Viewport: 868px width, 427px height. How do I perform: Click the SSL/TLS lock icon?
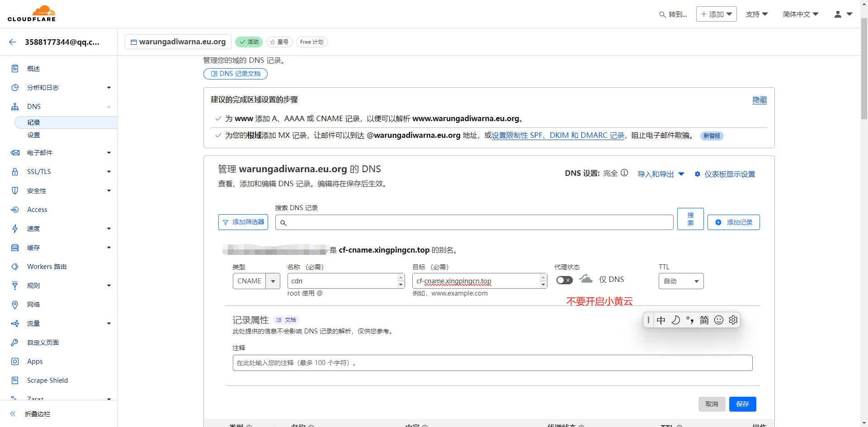(x=15, y=172)
